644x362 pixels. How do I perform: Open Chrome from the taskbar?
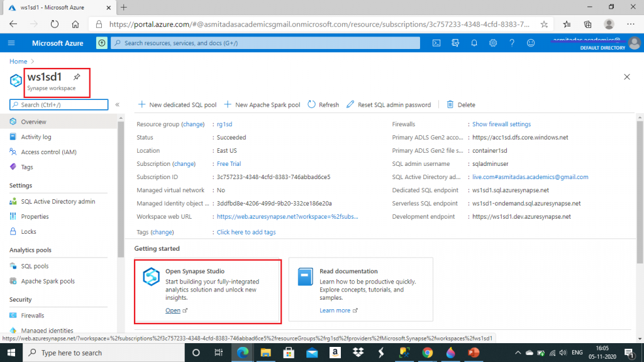428,353
